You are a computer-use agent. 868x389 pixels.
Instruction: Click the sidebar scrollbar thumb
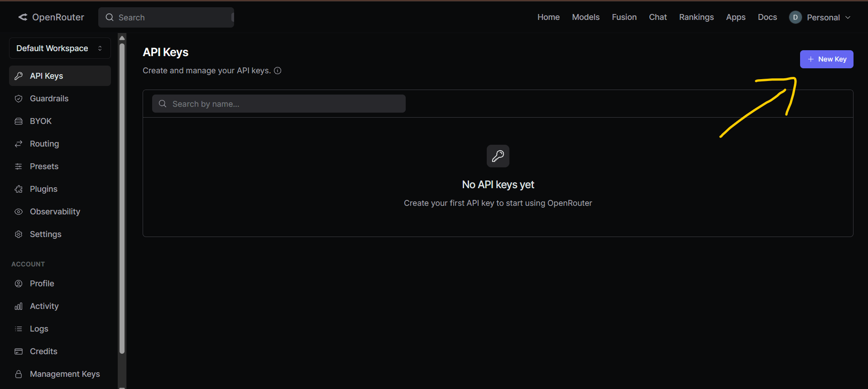[122, 198]
